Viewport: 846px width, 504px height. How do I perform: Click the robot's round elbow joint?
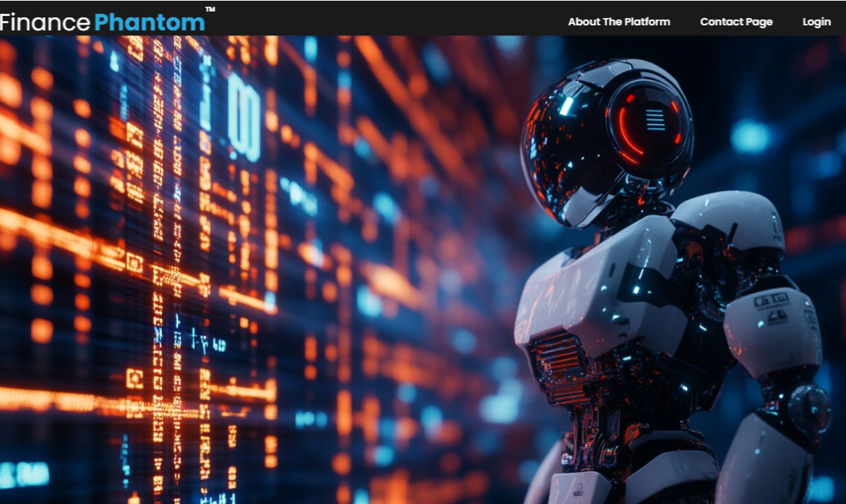(x=808, y=409)
